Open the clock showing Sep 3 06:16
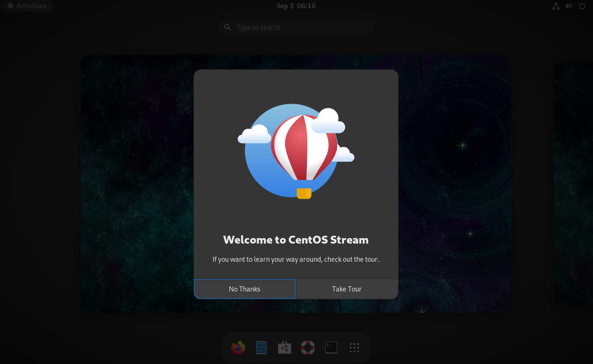The width and height of the screenshot is (593, 364). (296, 6)
